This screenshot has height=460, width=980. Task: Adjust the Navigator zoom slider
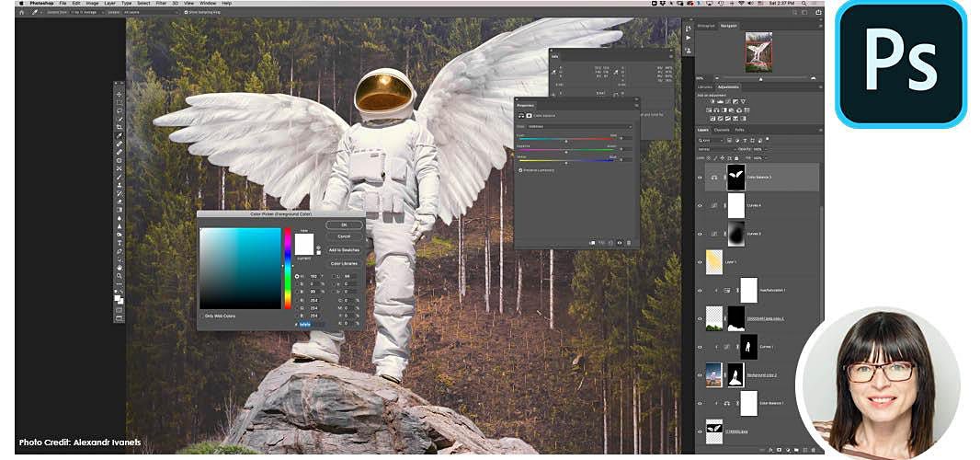click(x=761, y=78)
